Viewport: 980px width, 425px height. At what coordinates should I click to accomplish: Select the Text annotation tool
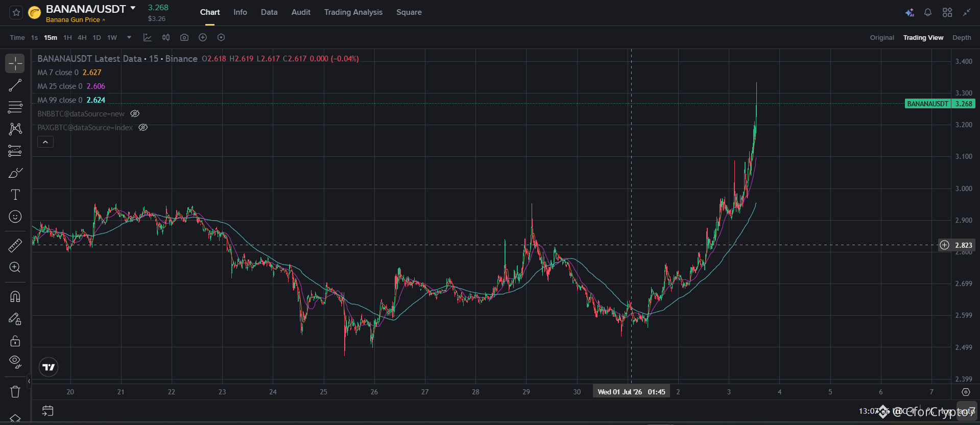[15, 195]
